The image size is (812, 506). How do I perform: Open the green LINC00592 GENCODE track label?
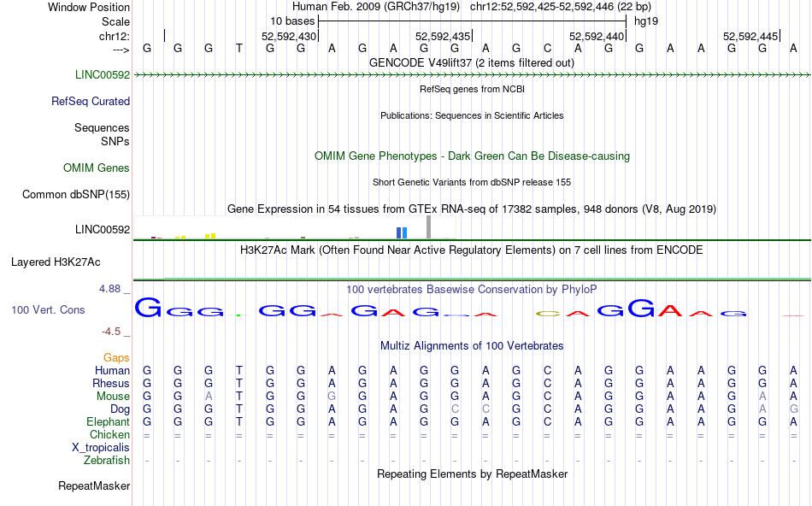coord(103,74)
